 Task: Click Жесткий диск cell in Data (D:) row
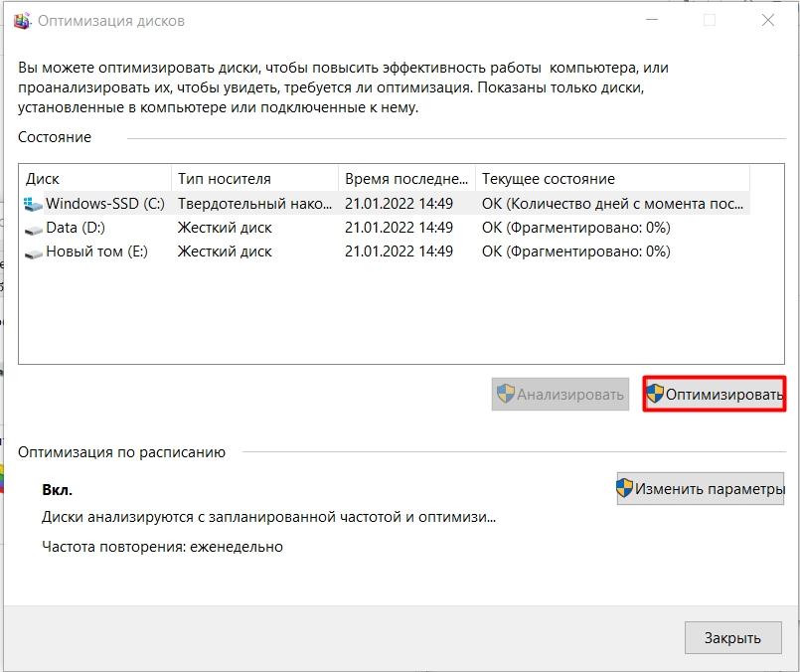(225, 228)
